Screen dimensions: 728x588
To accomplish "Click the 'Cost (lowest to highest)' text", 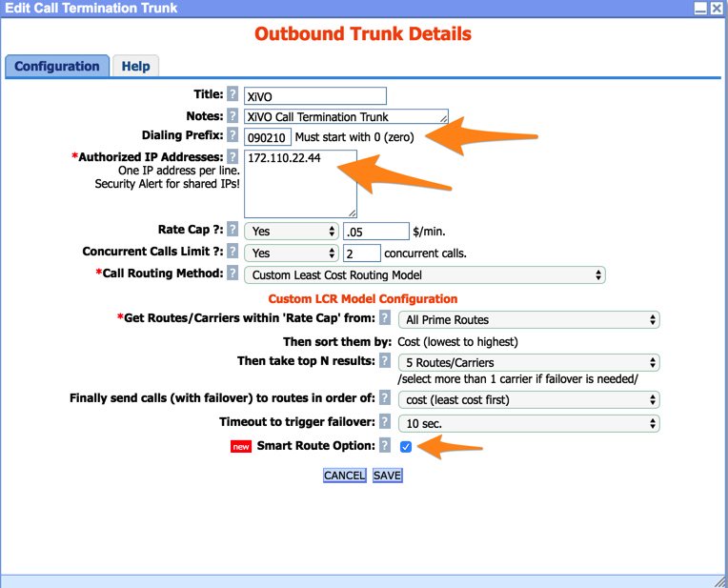I will click(457, 342).
